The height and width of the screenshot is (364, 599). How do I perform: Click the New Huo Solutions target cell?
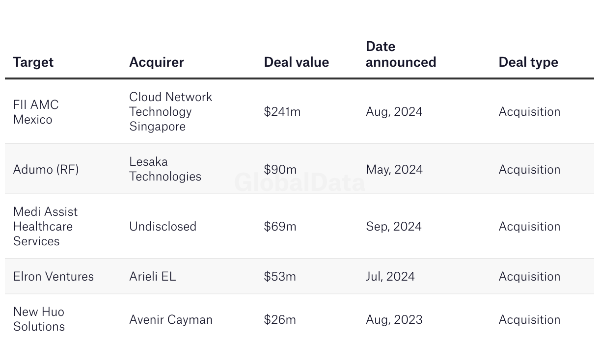[x=39, y=319]
